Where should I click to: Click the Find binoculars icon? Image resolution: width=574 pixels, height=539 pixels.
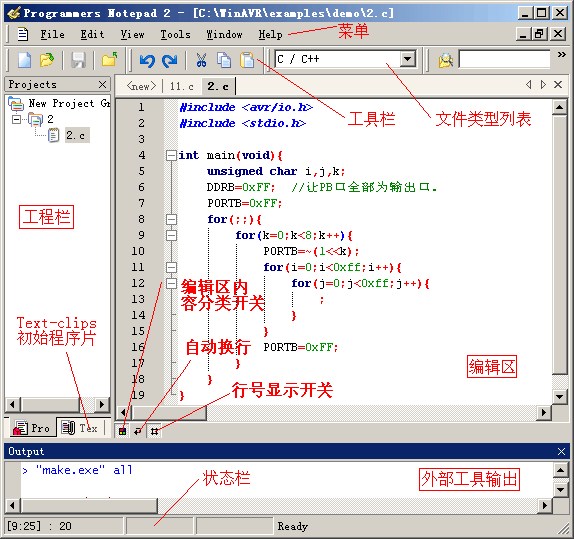pos(446,60)
